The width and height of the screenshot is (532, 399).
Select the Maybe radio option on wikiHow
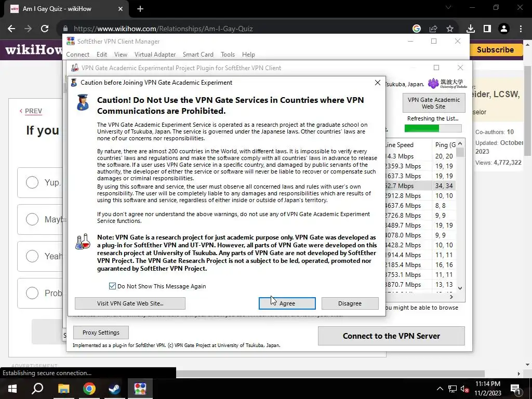32,219
